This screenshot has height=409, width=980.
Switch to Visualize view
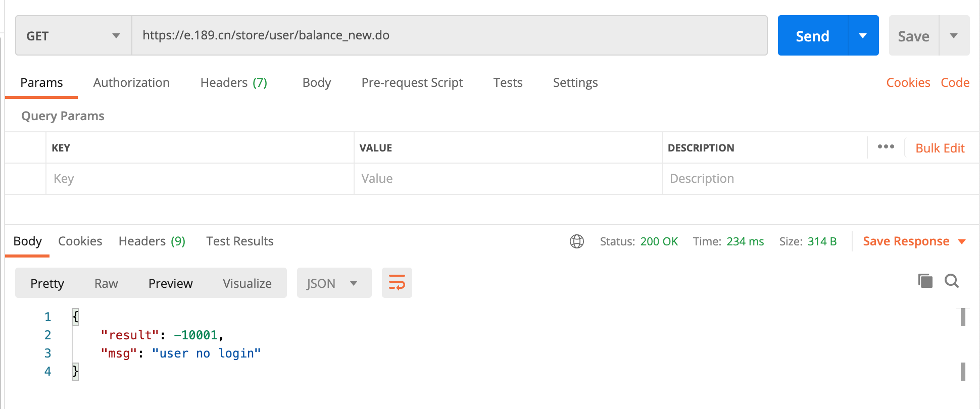tap(247, 283)
